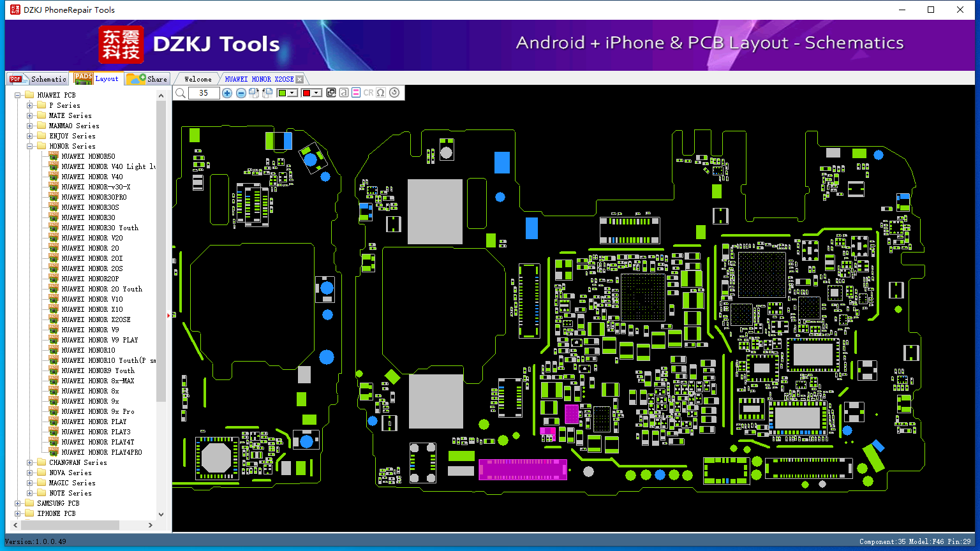The width and height of the screenshot is (980, 551).
Task: Switch to the Schematic tab
Action: (x=38, y=79)
